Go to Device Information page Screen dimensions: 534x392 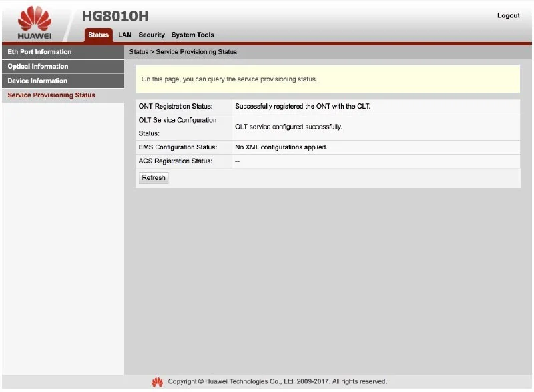(x=37, y=81)
